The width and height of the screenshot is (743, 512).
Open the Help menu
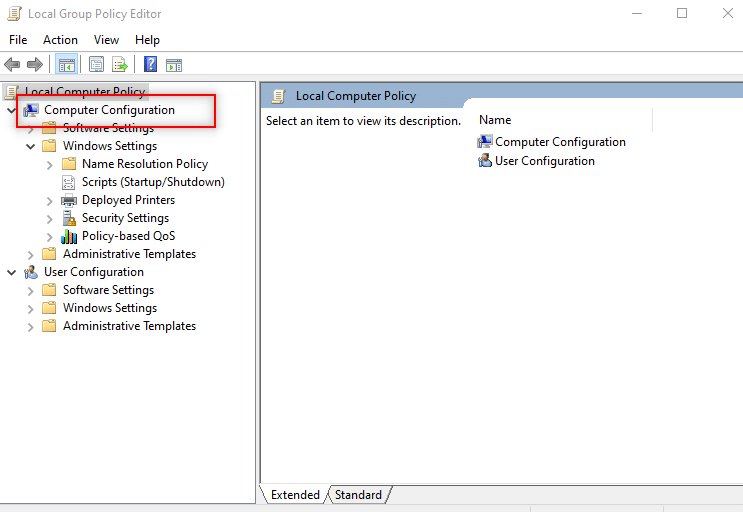coord(147,40)
